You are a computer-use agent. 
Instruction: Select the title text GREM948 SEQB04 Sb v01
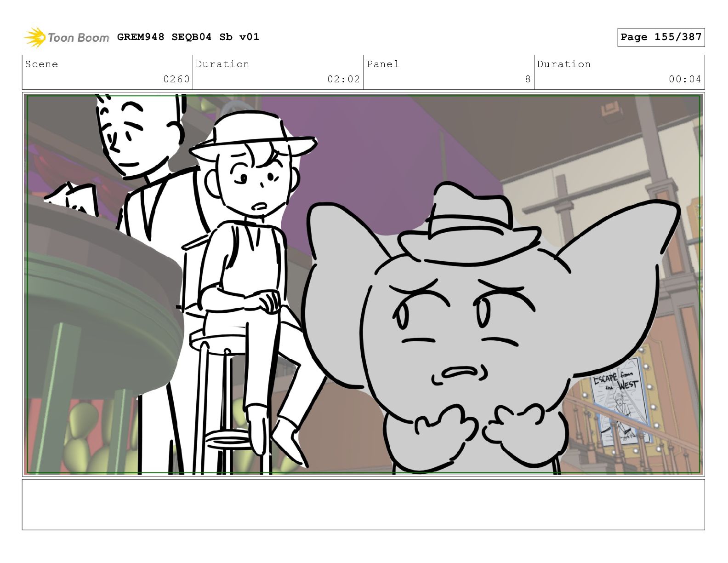pos(188,37)
